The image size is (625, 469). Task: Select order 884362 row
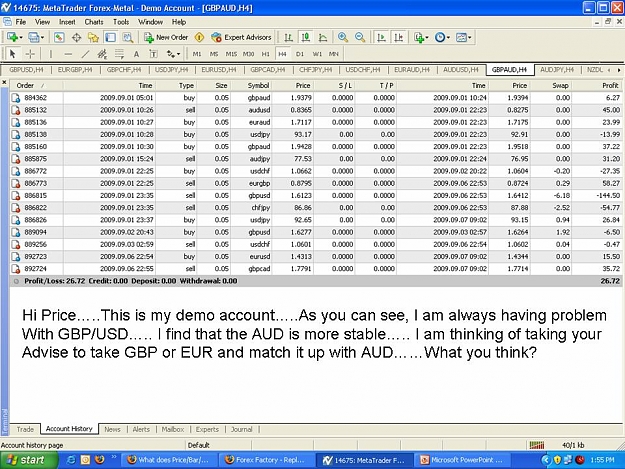click(x=315, y=98)
